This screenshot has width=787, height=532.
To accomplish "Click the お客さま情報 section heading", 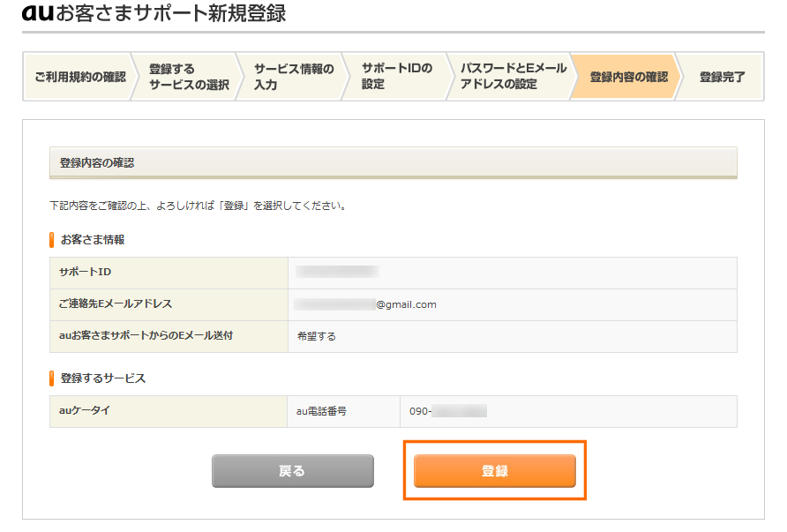I will pyautogui.click(x=92, y=239).
